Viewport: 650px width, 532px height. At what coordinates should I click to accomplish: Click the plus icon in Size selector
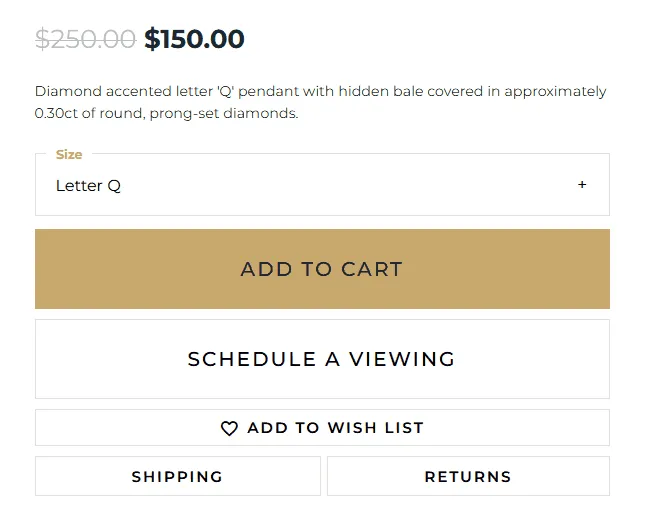click(x=582, y=185)
